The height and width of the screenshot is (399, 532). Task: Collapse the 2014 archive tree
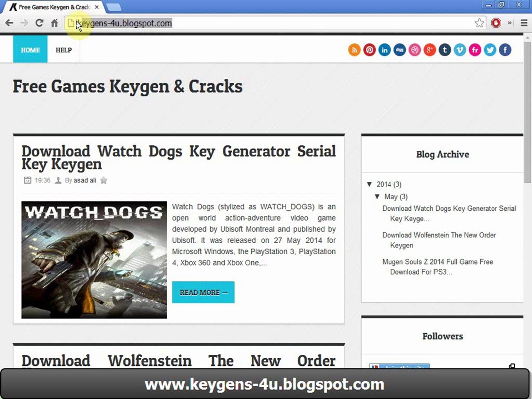point(369,184)
